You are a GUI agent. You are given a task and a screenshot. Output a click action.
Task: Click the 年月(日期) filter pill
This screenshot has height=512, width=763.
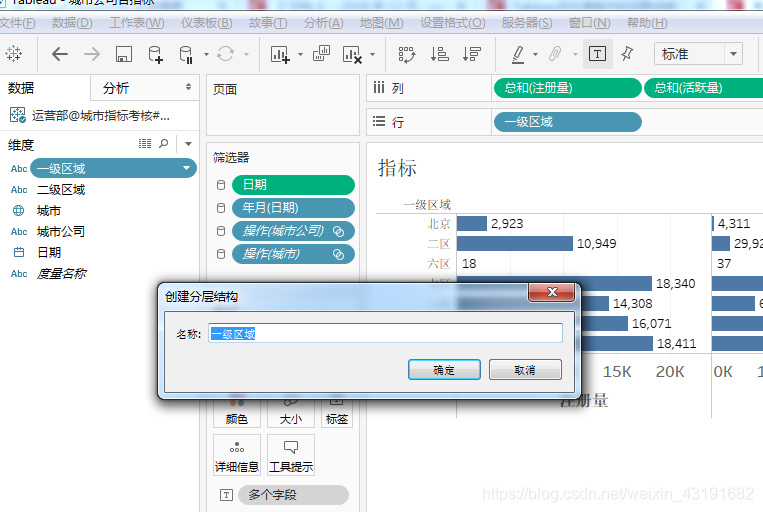tap(293, 208)
